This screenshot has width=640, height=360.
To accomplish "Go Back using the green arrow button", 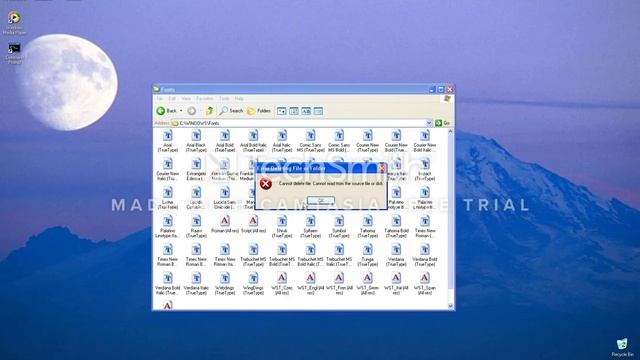I will (167, 111).
